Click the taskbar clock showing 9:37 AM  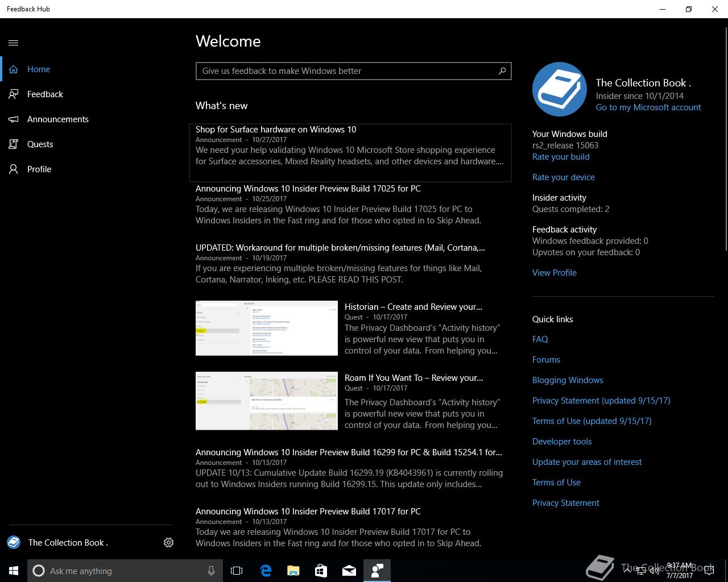click(x=680, y=571)
